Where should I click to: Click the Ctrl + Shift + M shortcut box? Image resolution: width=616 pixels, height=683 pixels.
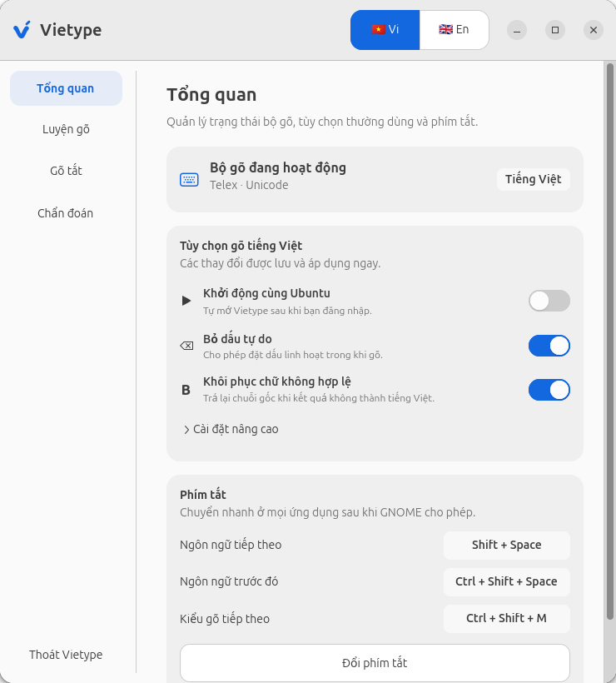(x=507, y=619)
